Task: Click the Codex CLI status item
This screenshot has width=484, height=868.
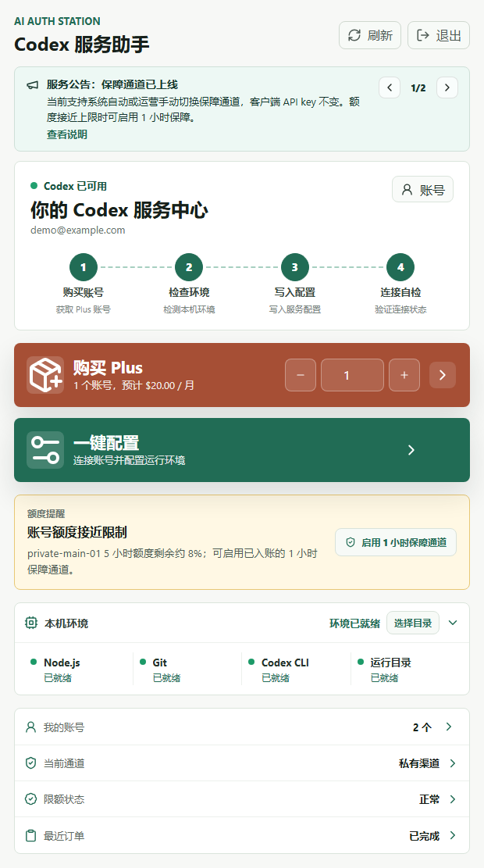Action: coord(297,670)
